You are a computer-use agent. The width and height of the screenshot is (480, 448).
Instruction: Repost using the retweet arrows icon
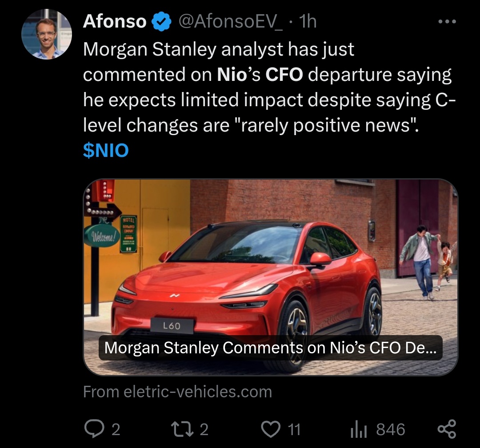182,429
